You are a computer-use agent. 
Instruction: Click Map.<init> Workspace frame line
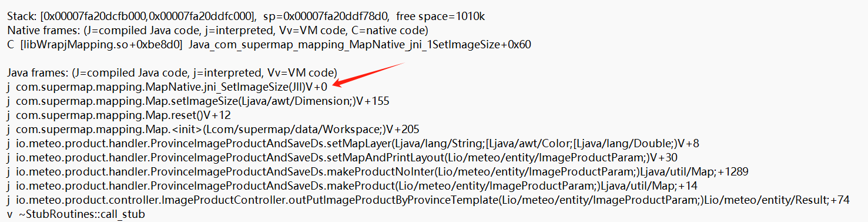[x=213, y=130]
